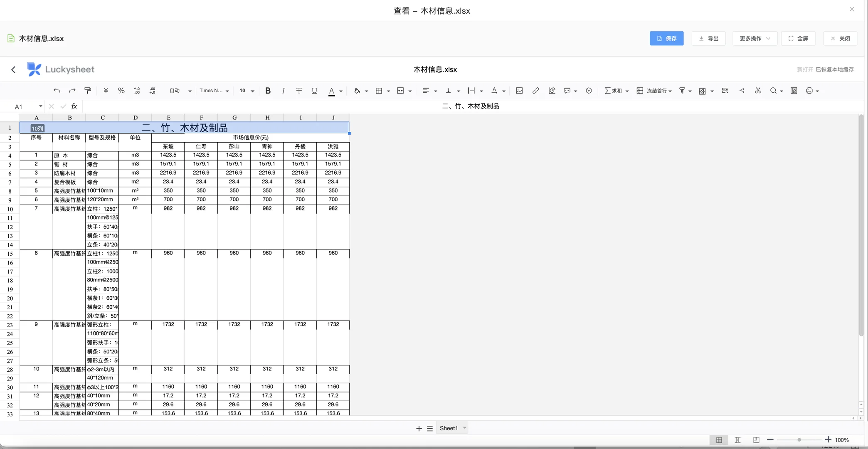Undo the last action
The image size is (868, 449).
(x=57, y=90)
